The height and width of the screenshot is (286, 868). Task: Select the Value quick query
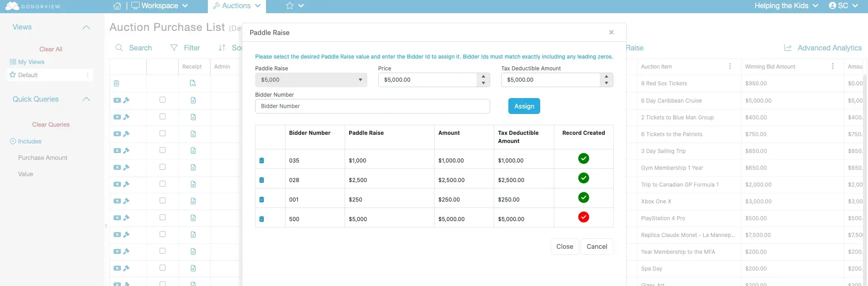pos(25,174)
